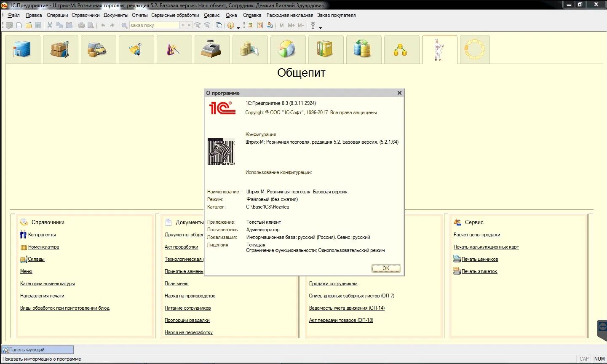Open Пропорции разделки link
Screen dimensions: 607x364
pyautogui.click(x=187, y=320)
